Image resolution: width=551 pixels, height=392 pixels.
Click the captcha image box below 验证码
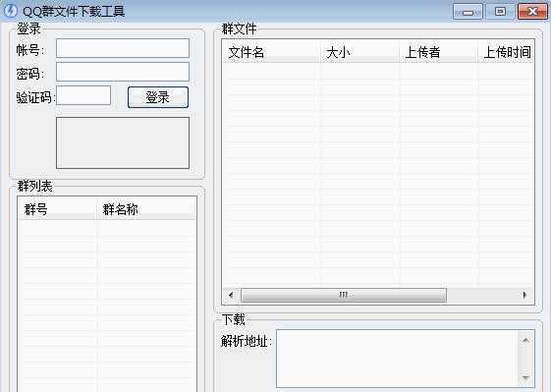123,142
